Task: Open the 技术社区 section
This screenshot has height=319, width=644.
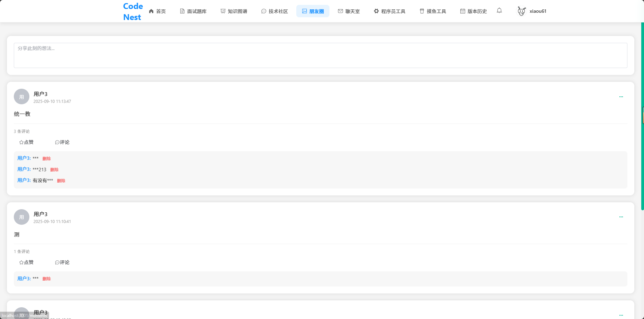Action: (275, 11)
